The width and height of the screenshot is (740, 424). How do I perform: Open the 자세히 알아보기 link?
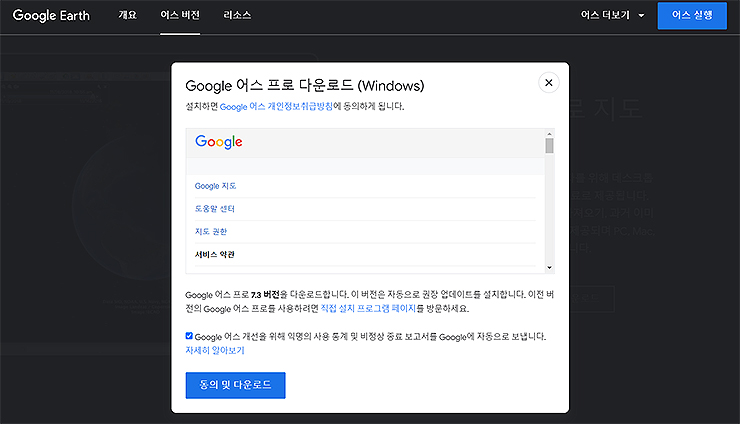pos(215,350)
